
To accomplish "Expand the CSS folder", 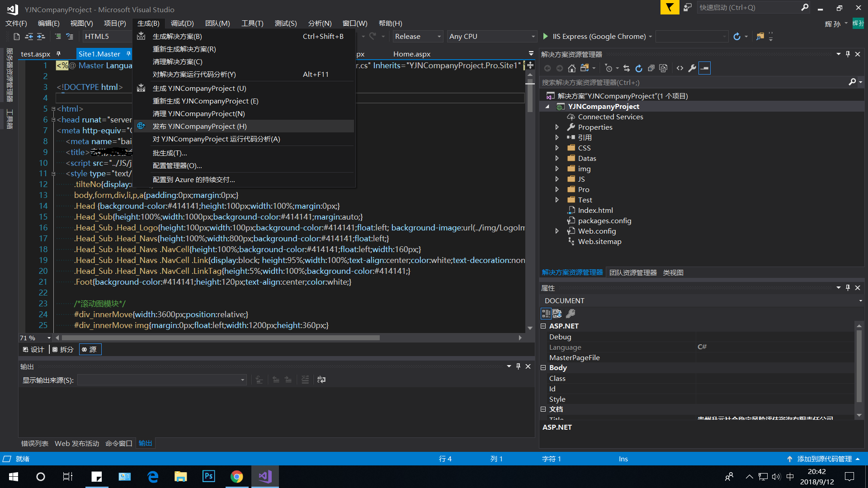I will [x=557, y=148].
